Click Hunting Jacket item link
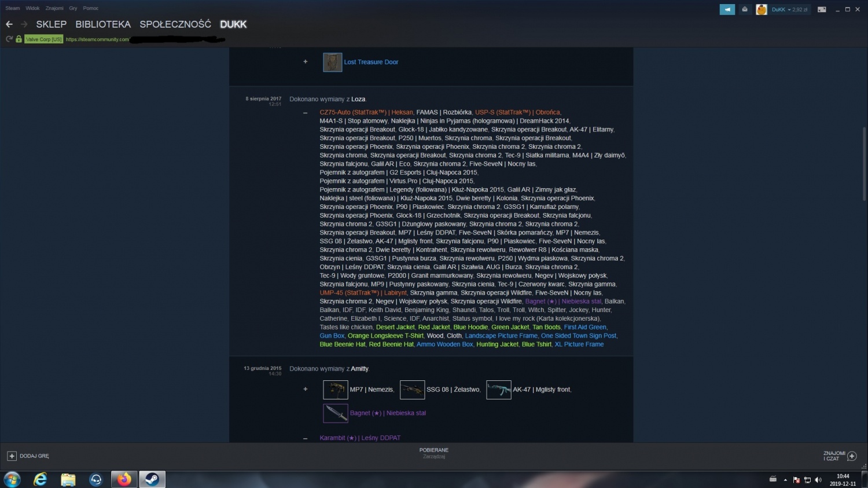The width and height of the screenshot is (868, 488). [498, 344]
